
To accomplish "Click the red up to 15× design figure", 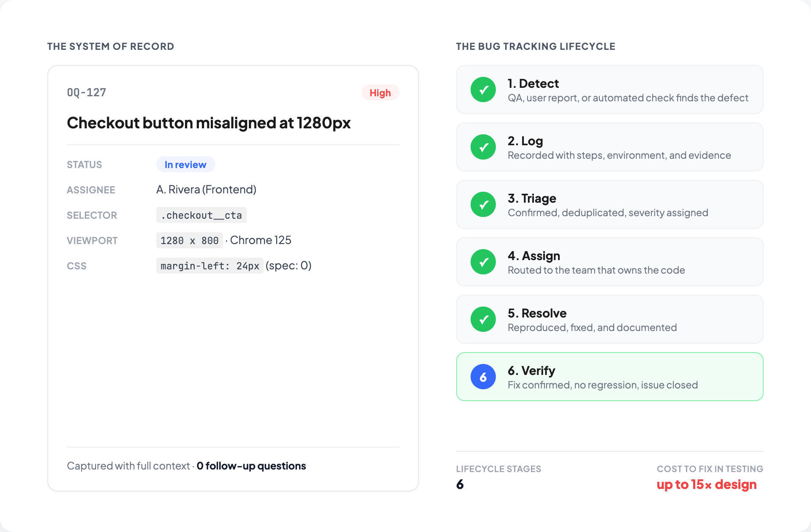I will coord(707,485).
